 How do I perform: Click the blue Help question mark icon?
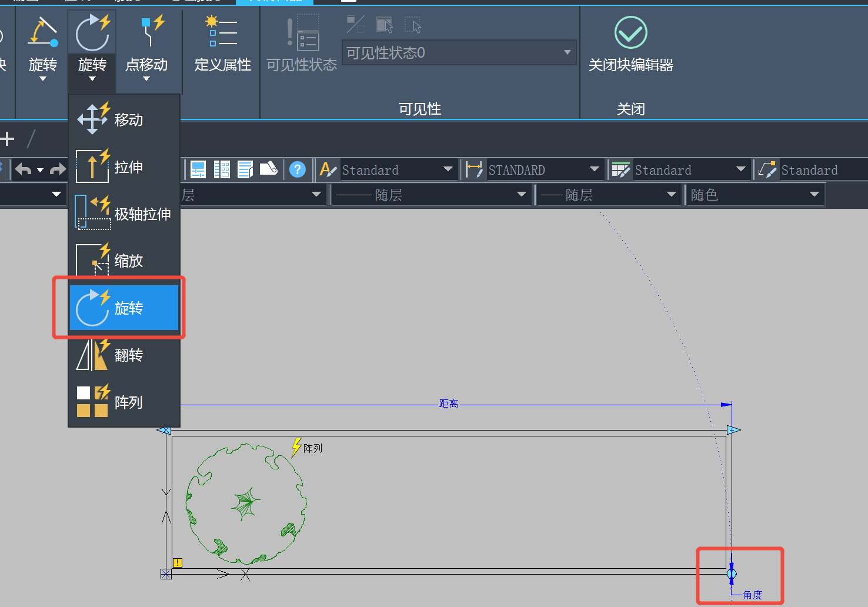[298, 170]
